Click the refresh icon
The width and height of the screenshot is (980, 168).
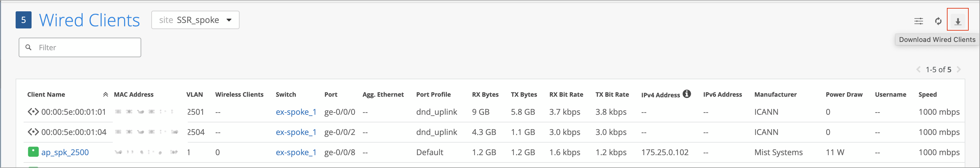click(x=938, y=21)
